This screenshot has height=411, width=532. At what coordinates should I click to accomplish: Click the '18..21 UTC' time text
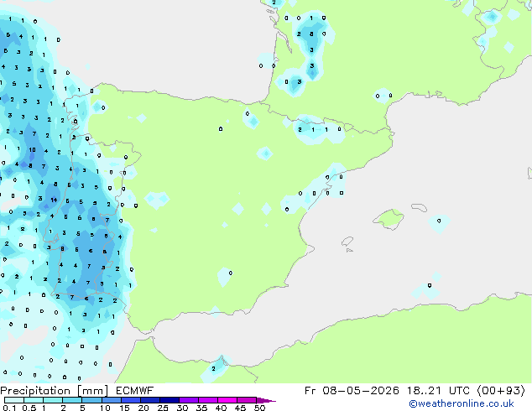click(438, 391)
